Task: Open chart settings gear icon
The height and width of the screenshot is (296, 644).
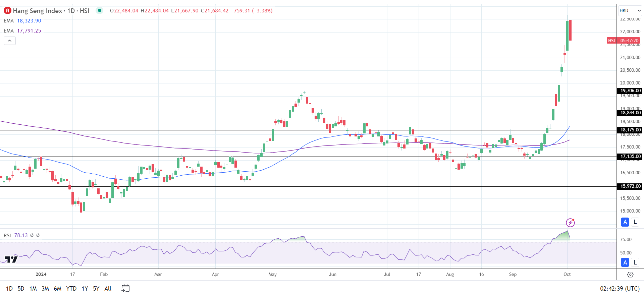Action: pos(630,275)
